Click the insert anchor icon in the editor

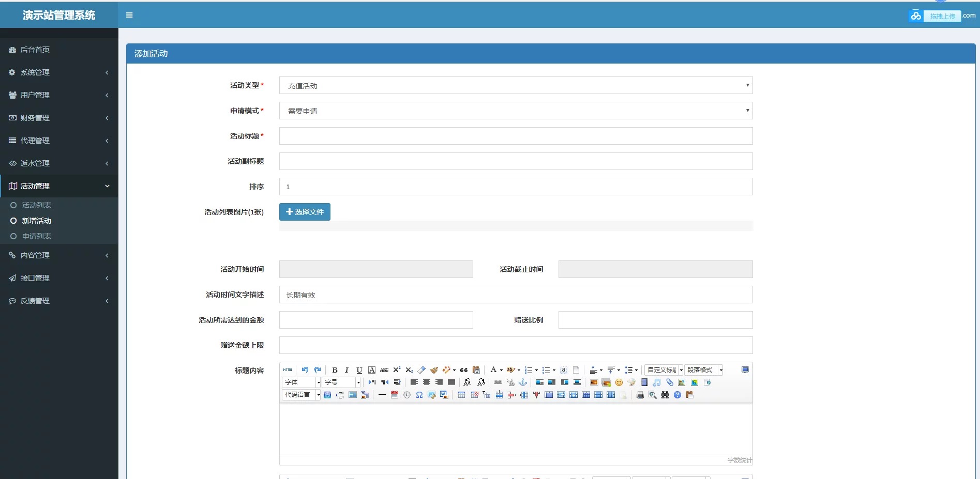pyautogui.click(x=523, y=382)
